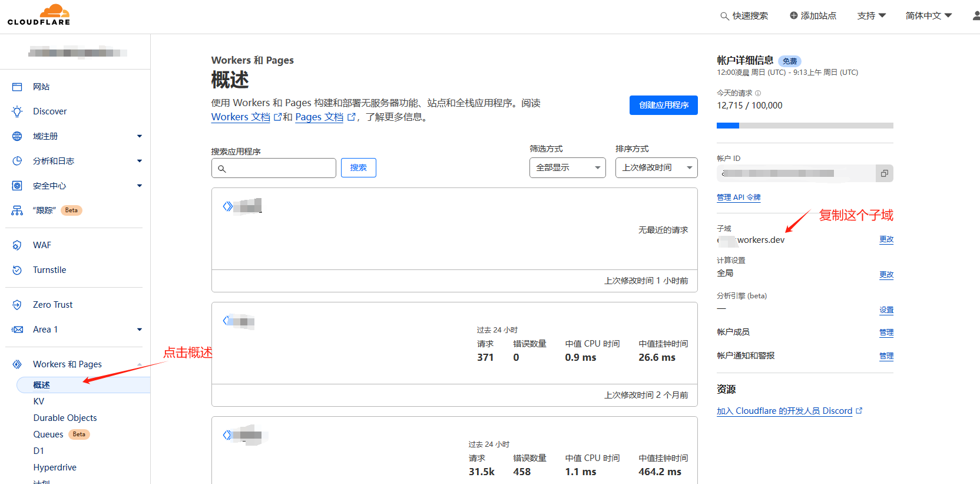980x484 pixels.
Task: Click the 免费 plan badge
Action: pos(790,61)
